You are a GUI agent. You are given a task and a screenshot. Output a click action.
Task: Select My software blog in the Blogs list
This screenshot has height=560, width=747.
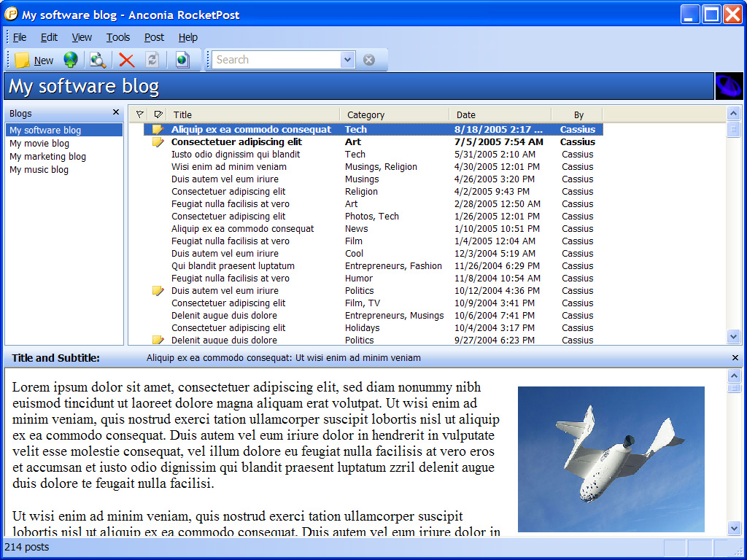[64, 130]
